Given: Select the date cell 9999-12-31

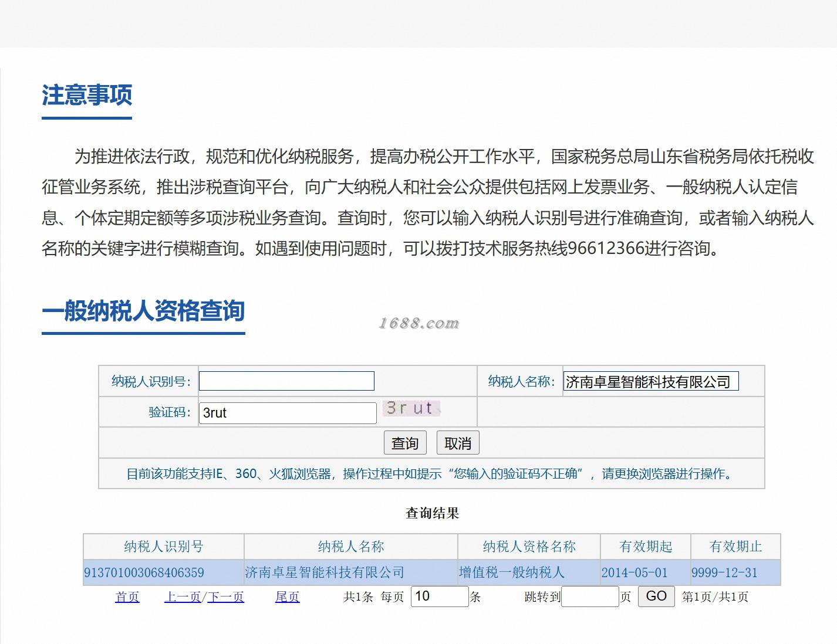Looking at the screenshot, I should click(735, 572).
